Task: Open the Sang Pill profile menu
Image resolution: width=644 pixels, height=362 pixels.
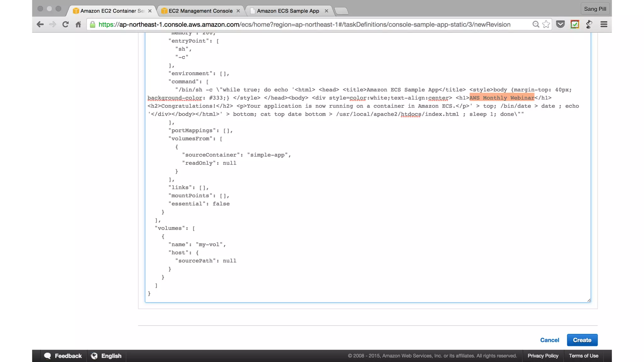Action: tap(595, 9)
